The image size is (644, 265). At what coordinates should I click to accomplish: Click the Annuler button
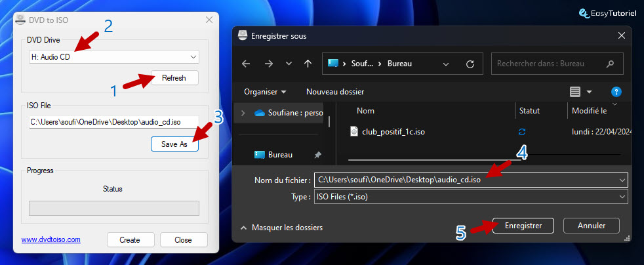point(592,226)
